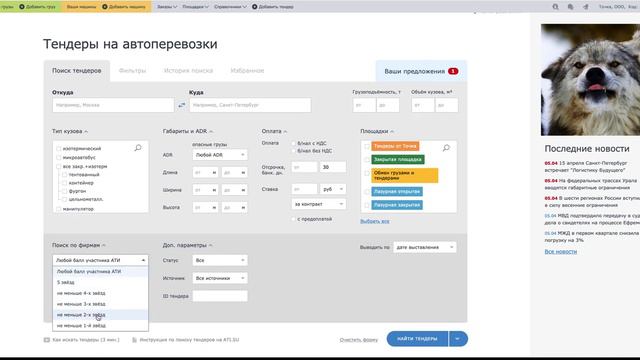Check the "Тендеры от Точка" platform
This screenshot has height=360, width=640.
click(367, 146)
